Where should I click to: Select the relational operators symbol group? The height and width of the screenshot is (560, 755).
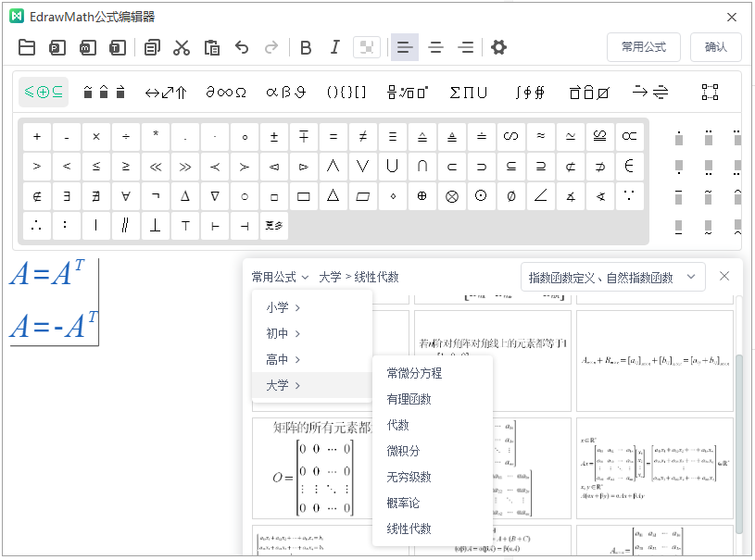click(44, 92)
